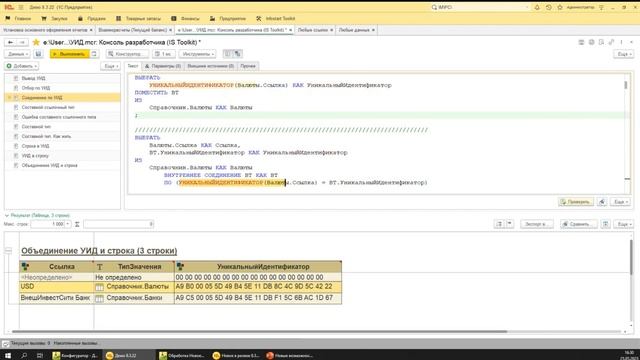Save the query file with diskette icon
Viewport: 640px width, 360px height.
coord(38,54)
